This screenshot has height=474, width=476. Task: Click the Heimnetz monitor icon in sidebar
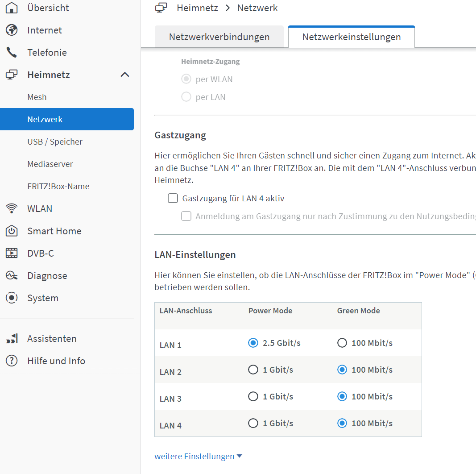(12, 75)
